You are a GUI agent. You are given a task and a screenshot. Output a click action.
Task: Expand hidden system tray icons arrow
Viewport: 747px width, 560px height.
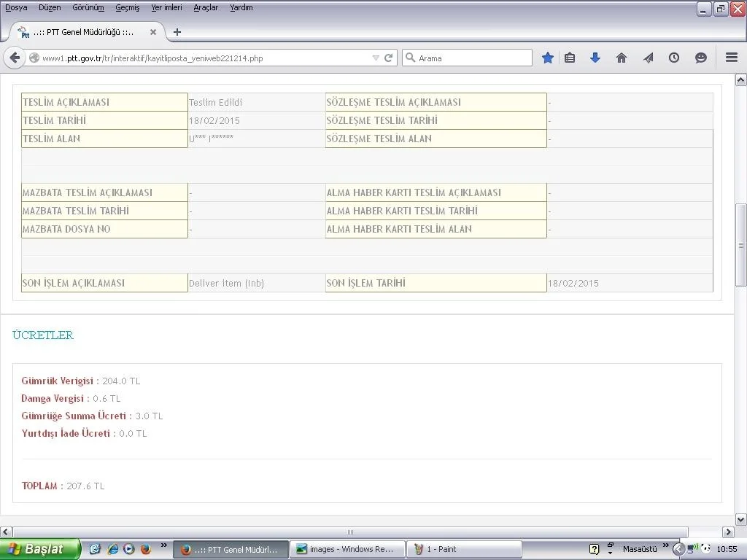point(678,549)
